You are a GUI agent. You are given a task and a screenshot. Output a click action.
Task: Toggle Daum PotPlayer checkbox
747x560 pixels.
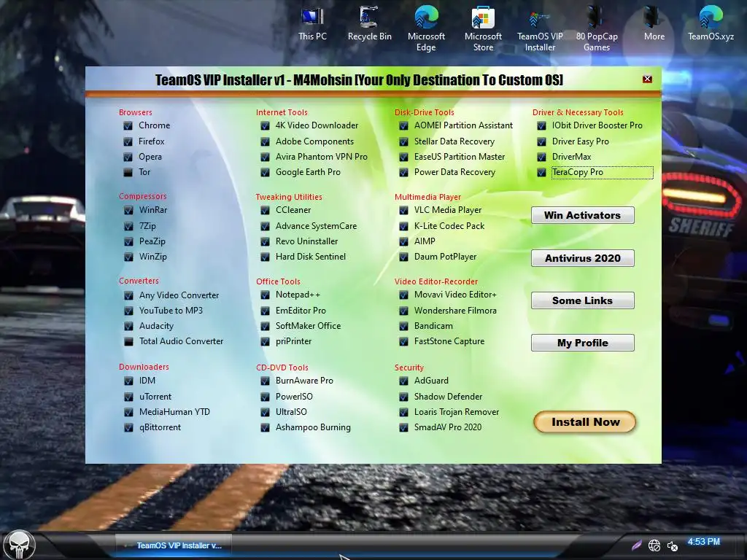pos(403,257)
